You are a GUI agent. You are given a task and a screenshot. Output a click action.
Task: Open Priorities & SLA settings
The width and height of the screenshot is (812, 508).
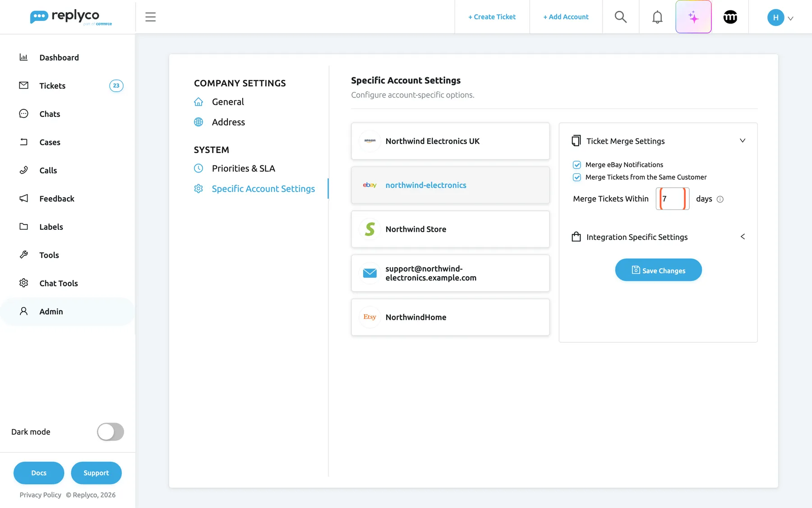point(243,168)
